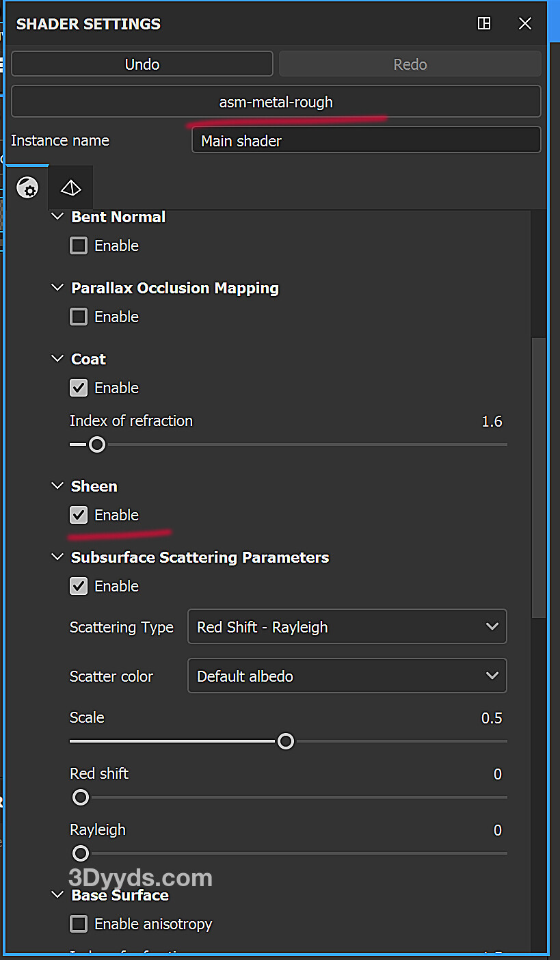Open the asm-metal-rough shader selector

pos(276,102)
